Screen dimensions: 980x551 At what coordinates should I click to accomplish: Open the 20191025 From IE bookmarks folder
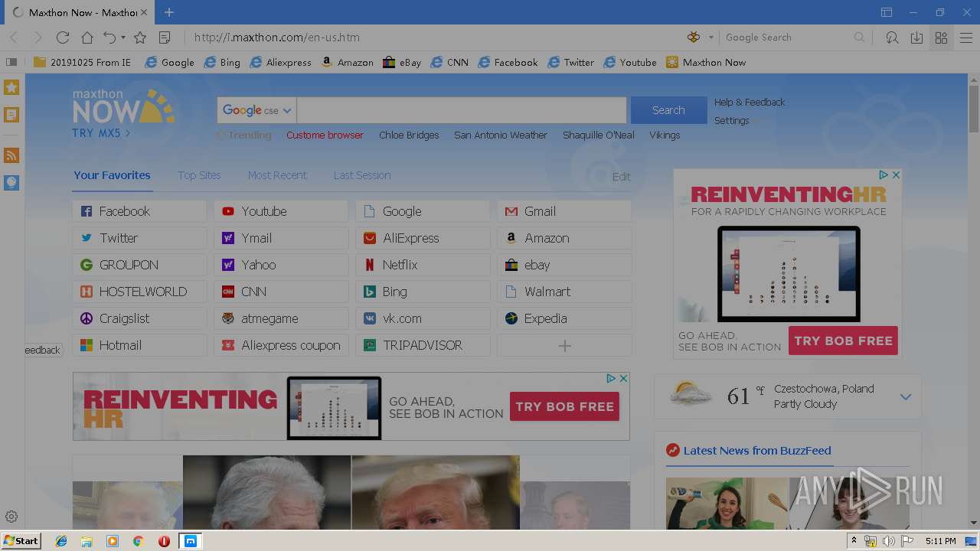click(x=82, y=62)
